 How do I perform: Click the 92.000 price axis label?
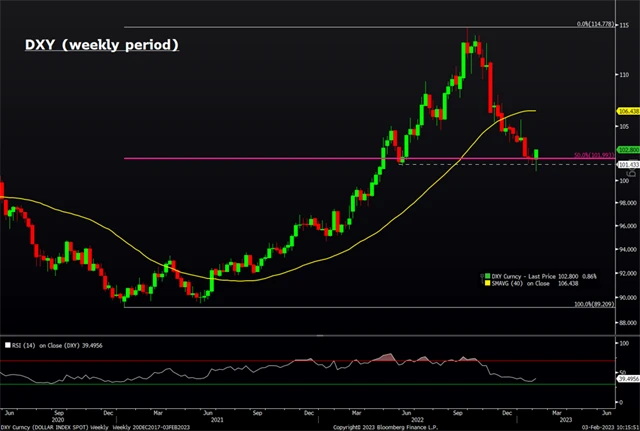[x=628, y=273]
